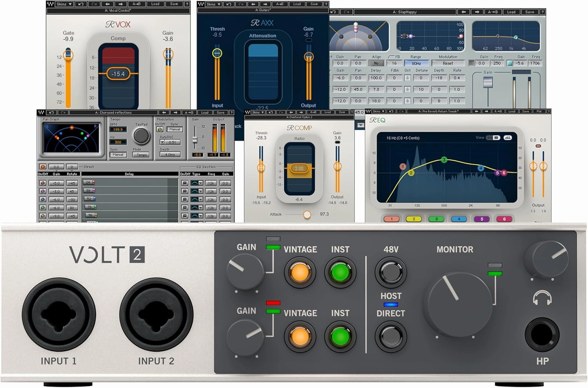The width and height of the screenshot is (588, 388).
Task: Click the RVox Gate slider handle
Action: pyautogui.click(x=68, y=54)
